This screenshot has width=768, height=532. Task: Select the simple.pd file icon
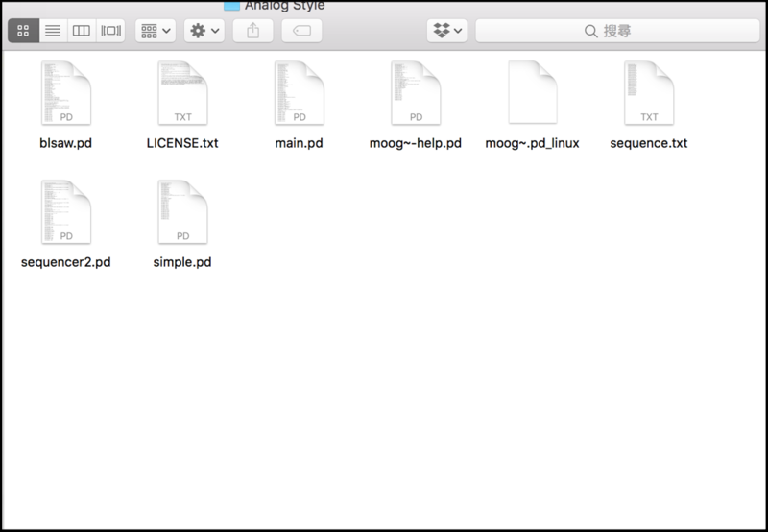[x=182, y=210]
